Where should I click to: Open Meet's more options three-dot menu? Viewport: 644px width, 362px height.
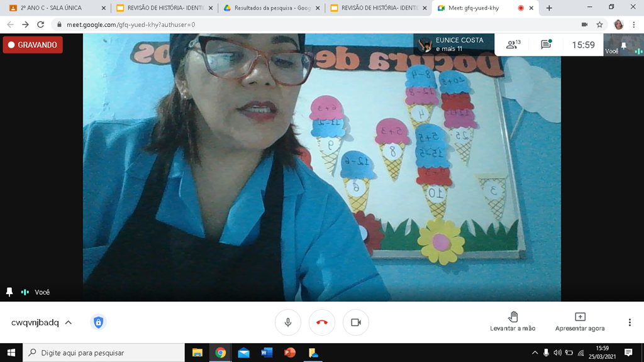[630, 321]
